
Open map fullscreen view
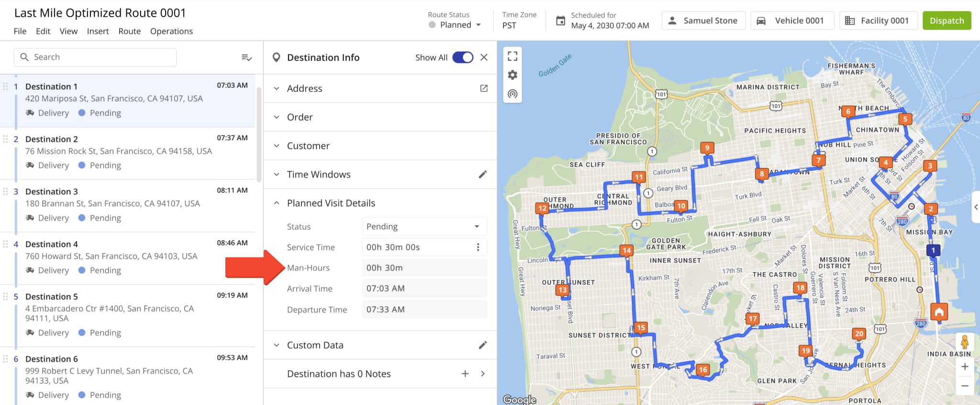512,56
